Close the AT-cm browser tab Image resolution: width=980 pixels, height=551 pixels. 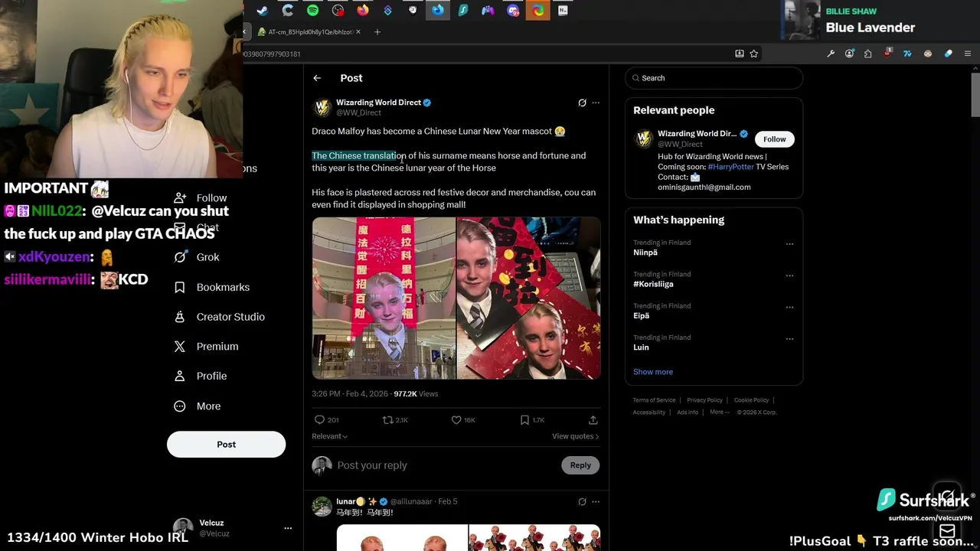358,32
